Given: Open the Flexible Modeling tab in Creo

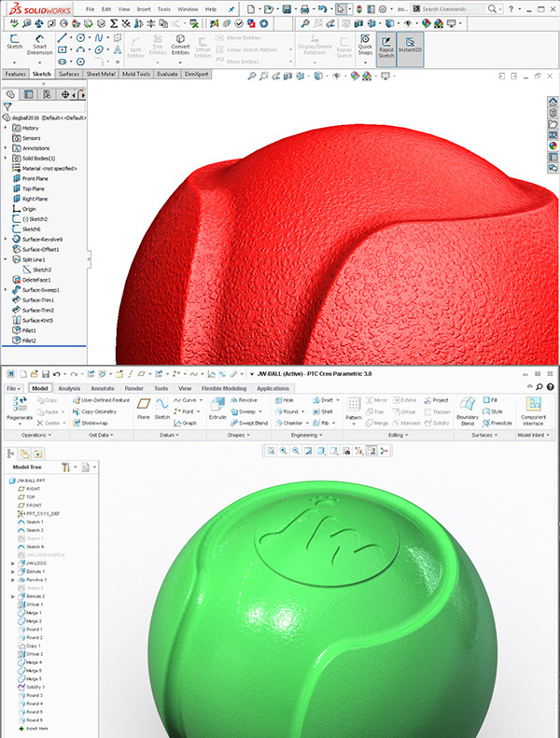Looking at the screenshot, I should (x=224, y=388).
